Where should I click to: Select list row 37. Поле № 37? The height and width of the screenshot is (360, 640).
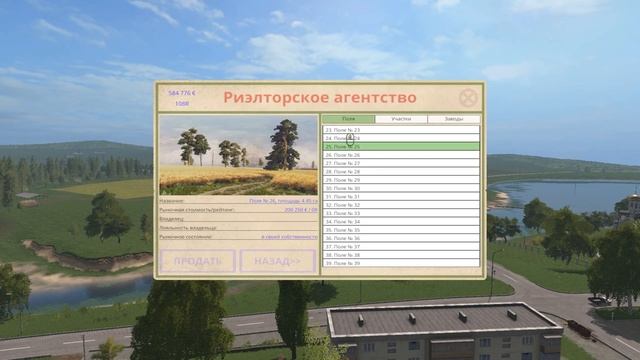tap(401, 247)
